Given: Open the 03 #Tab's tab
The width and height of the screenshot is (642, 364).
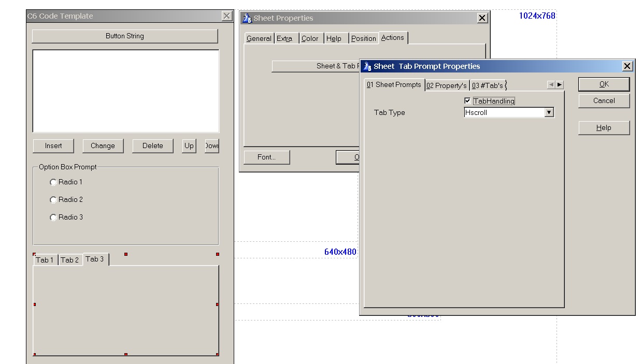Looking at the screenshot, I should [487, 85].
